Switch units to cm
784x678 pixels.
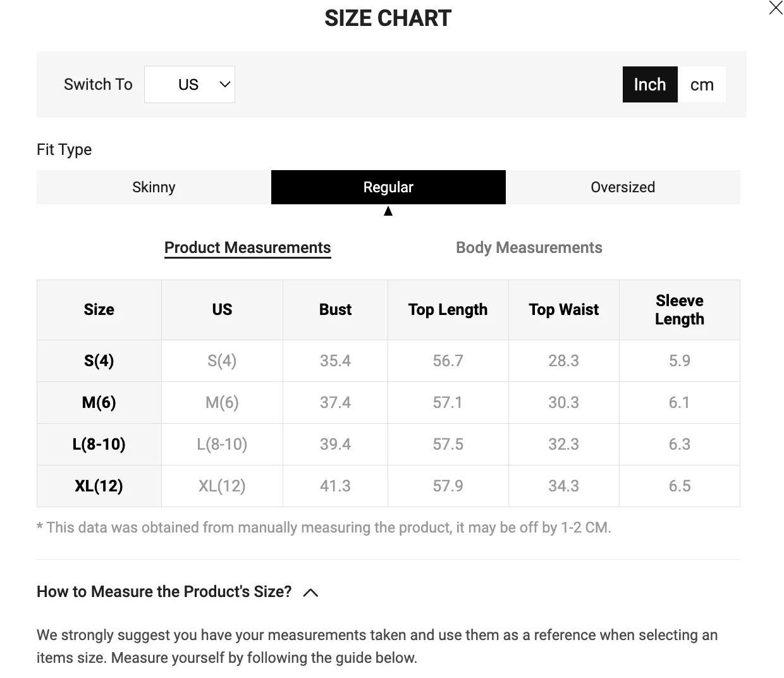tap(702, 84)
